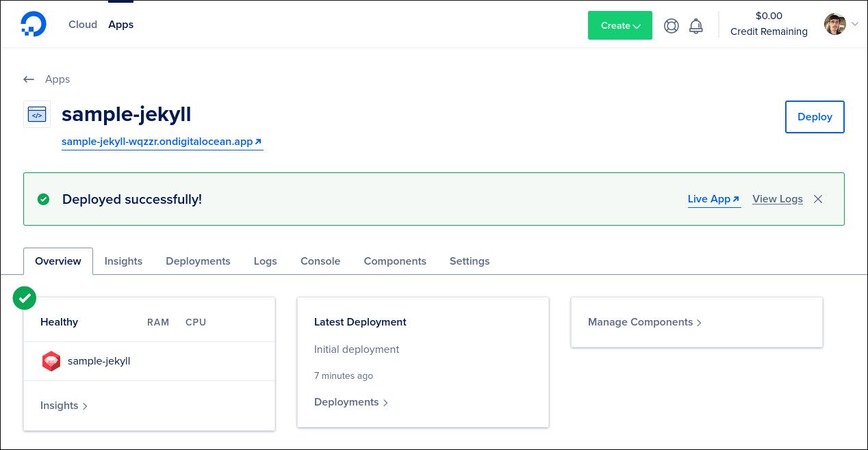Image resolution: width=868 pixels, height=450 pixels.
Task: Open the notifications bell
Action: click(x=696, y=26)
